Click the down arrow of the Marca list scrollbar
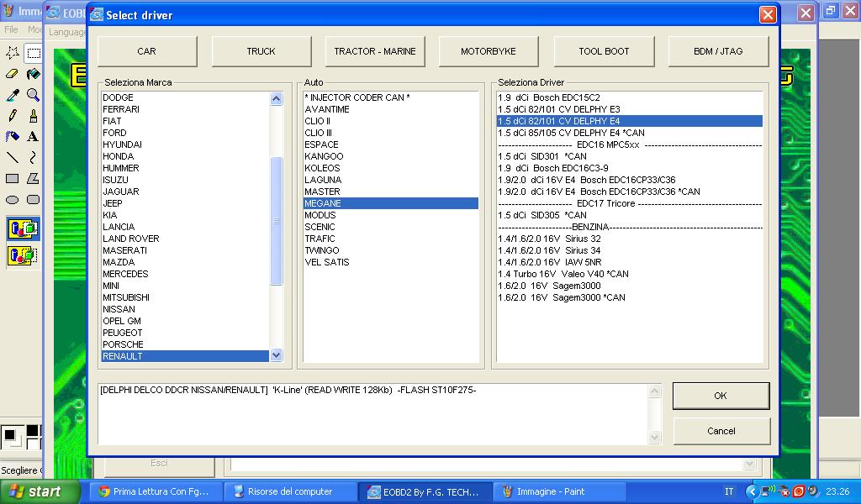861x504 pixels. coord(277,356)
